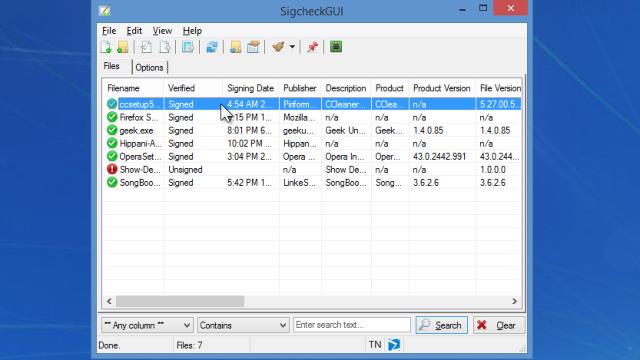Click the export columns icon in toolbar
This screenshot has height=360, width=640.
click(188, 47)
